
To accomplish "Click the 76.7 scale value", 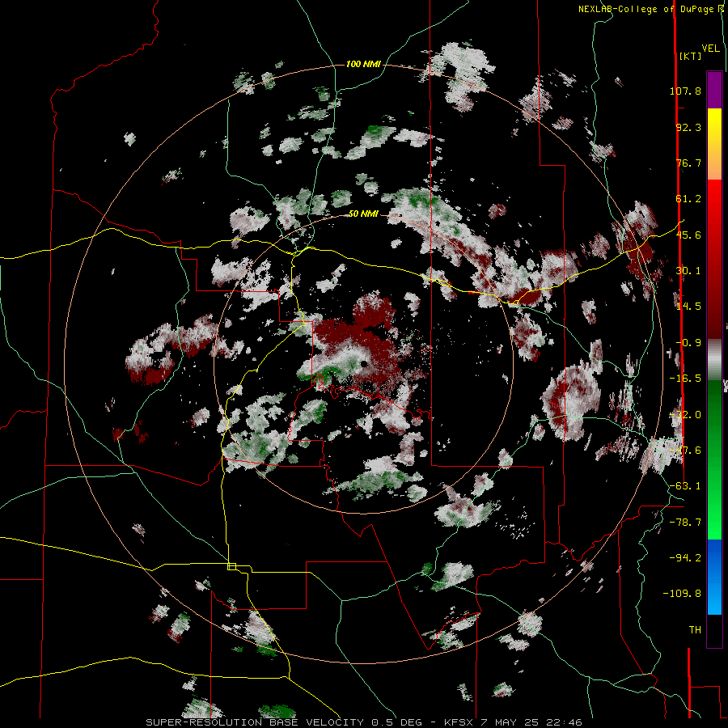I will (x=688, y=163).
